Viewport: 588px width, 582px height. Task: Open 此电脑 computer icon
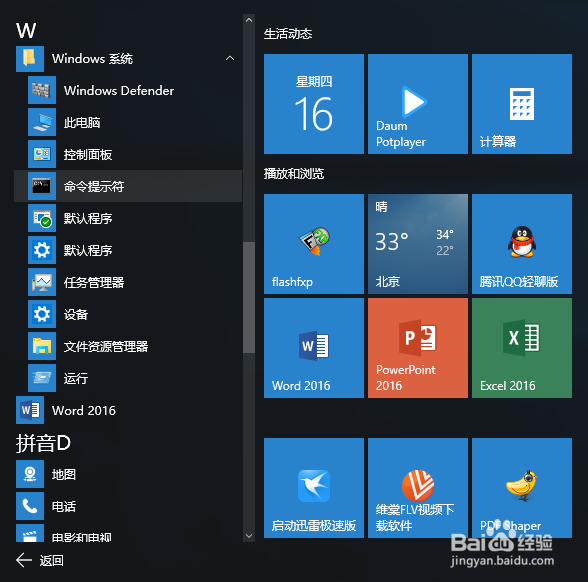pyautogui.click(x=42, y=122)
